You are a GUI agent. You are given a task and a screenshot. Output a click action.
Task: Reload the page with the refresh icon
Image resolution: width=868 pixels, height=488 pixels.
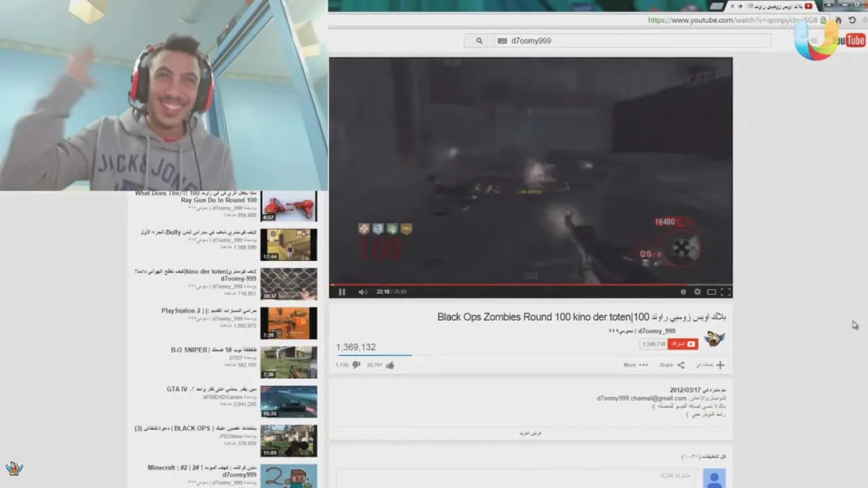(852, 20)
